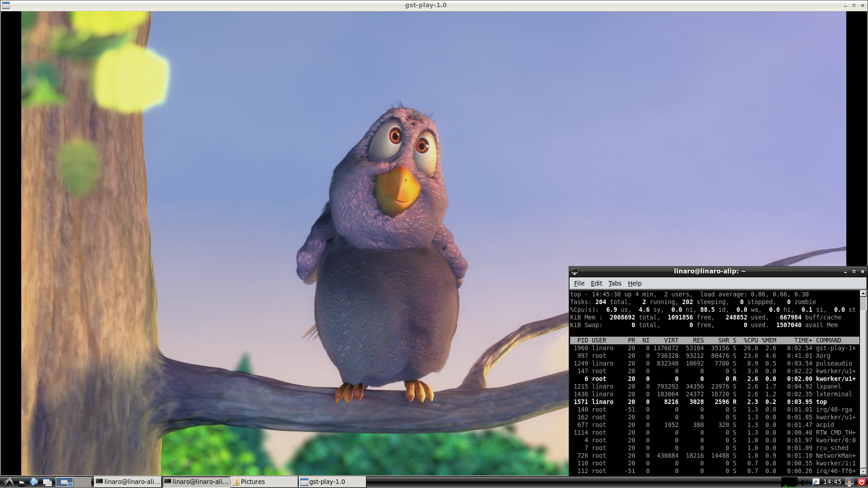This screenshot has height=488, width=868.
Task: Click the panel clock showing 14:45
Action: pyautogui.click(x=832, y=482)
